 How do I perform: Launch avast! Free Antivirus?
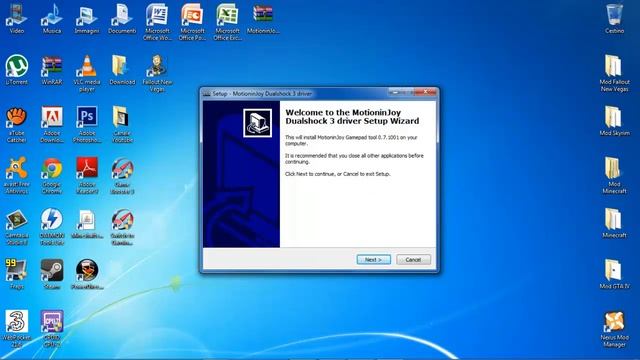(x=17, y=176)
